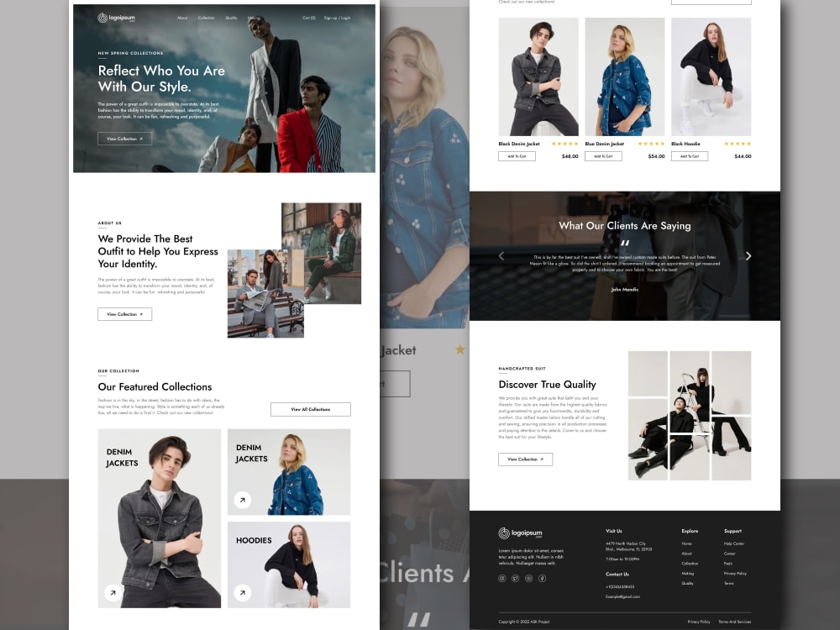This screenshot has width=840, height=630.
Task: Click the footer phone number
Action: point(620,586)
